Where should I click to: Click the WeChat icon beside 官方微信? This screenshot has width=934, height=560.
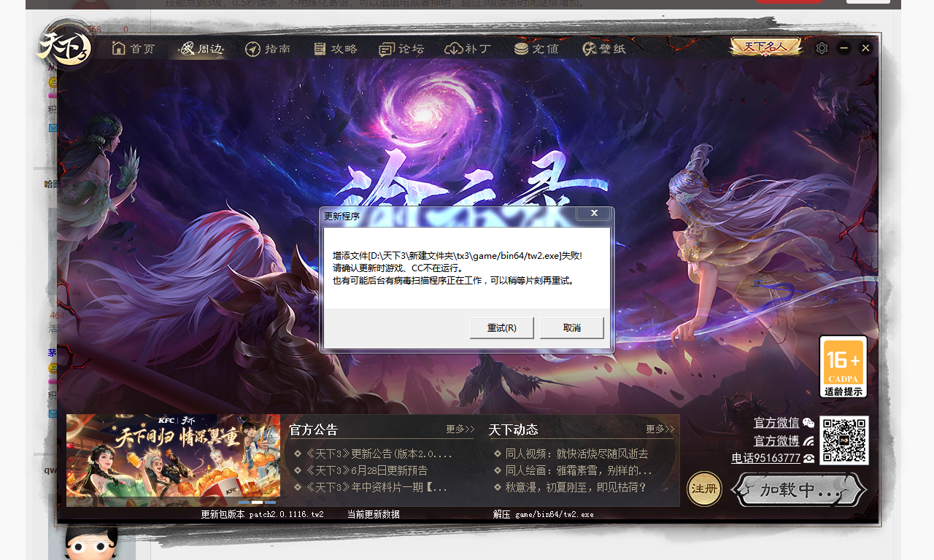808,423
